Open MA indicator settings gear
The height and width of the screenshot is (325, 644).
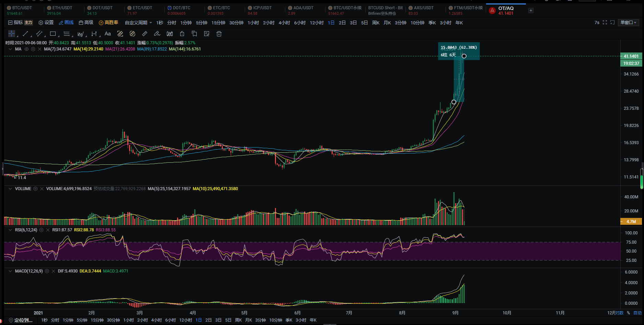tap(33, 49)
